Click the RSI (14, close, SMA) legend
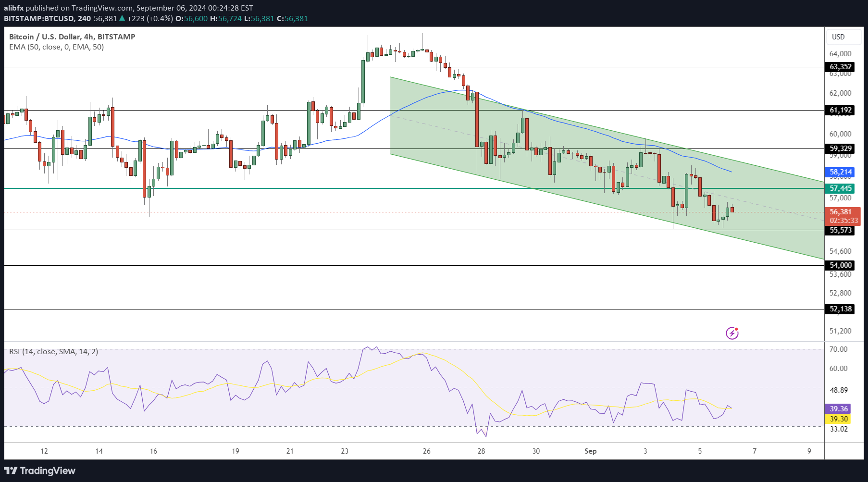Image resolution: width=868 pixels, height=482 pixels. 53,352
